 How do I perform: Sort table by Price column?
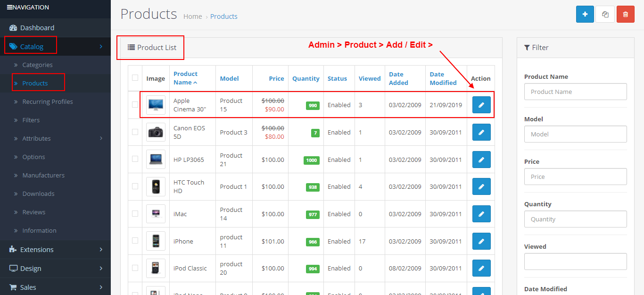click(277, 78)
